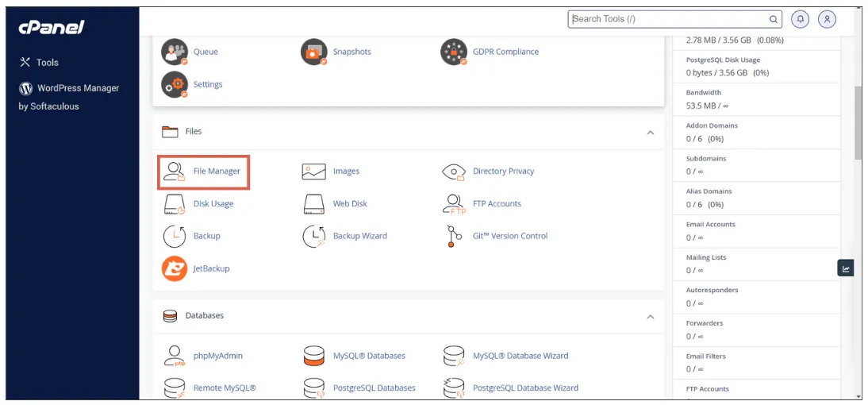Click the Subdomains statistic label
The image size is (868, 405).
point(706,159)
